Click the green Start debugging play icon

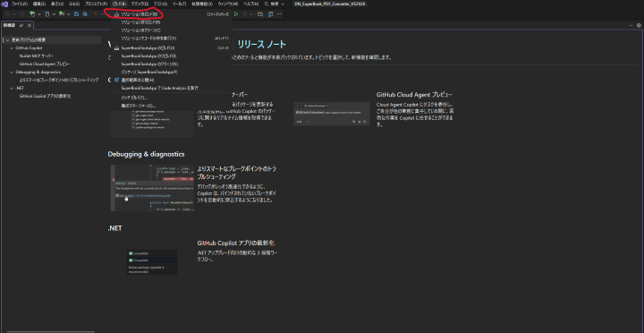[236, 14]
